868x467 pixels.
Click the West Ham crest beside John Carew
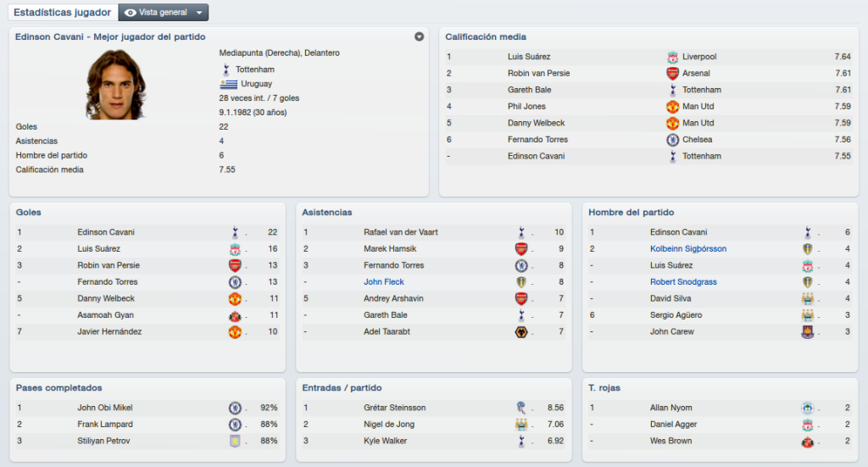pos(808,332)
